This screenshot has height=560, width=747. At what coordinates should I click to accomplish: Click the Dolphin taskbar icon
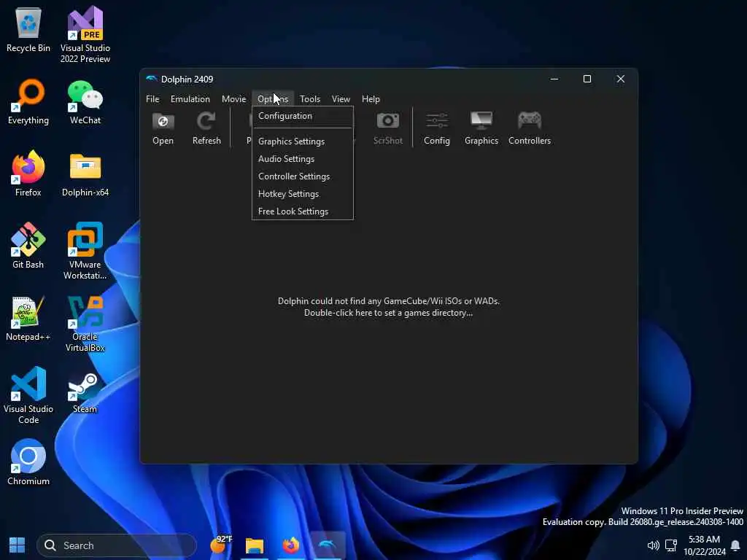pyautogui.click(x=327, y=545)
